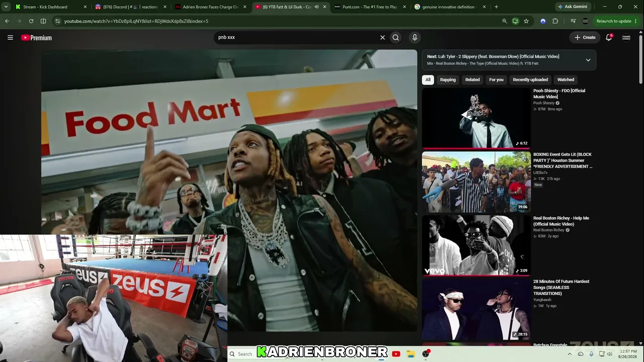The width and height of the screenshot is (644, 362).
Task: Open YouTube app from the taskbar
Action: click(x=396, y=354)
